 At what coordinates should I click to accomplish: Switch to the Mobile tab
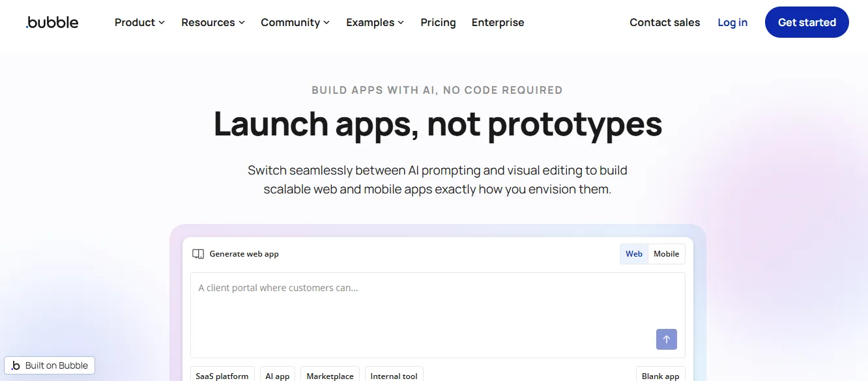[666, 254]
